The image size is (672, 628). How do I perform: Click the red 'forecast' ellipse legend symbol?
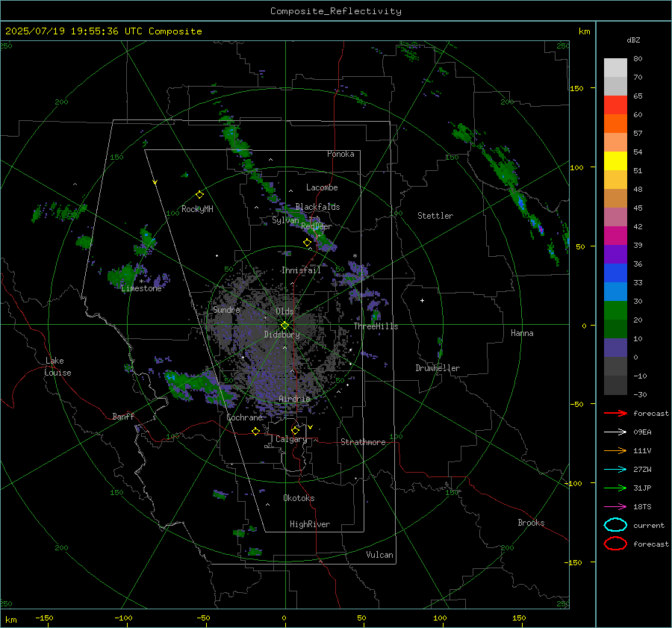615,544
